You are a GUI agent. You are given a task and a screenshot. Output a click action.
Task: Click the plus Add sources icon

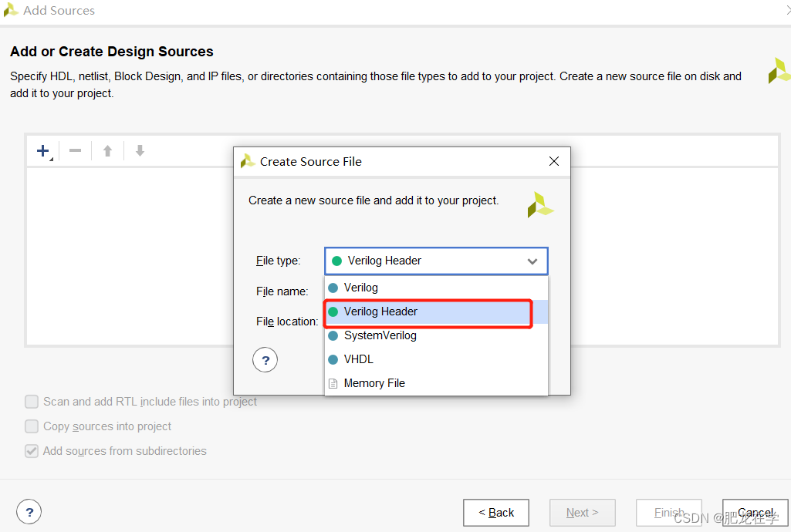(43, 150)
